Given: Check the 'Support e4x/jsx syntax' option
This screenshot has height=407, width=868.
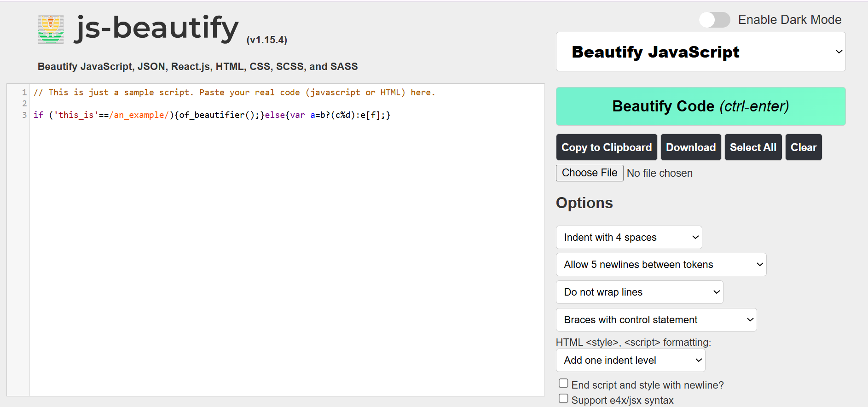Looking at the screenshot, I should click(x=563, y=399).
